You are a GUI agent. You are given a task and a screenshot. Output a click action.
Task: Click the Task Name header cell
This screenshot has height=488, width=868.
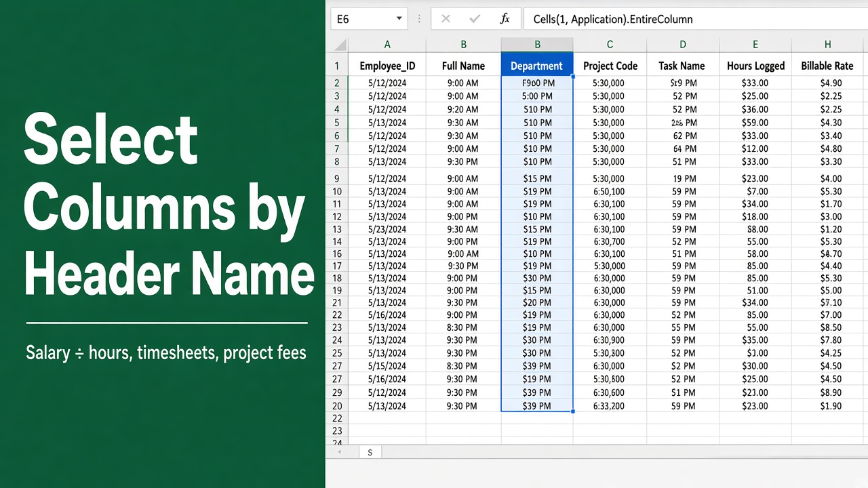(682, 66)
